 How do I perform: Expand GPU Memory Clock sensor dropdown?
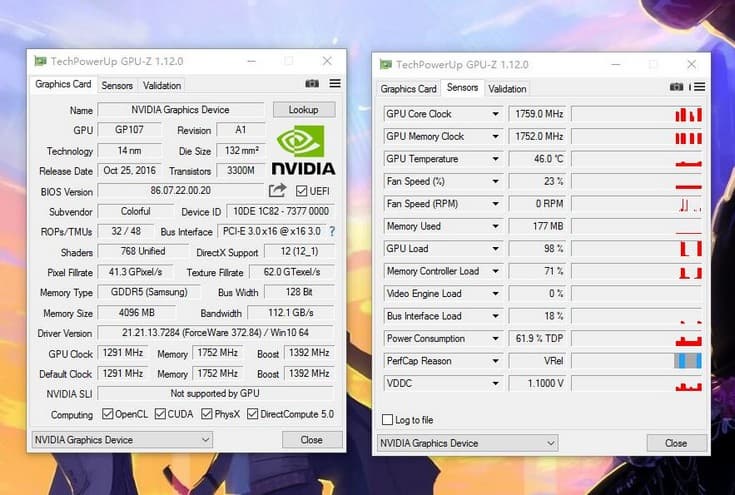tap(495, 136)
